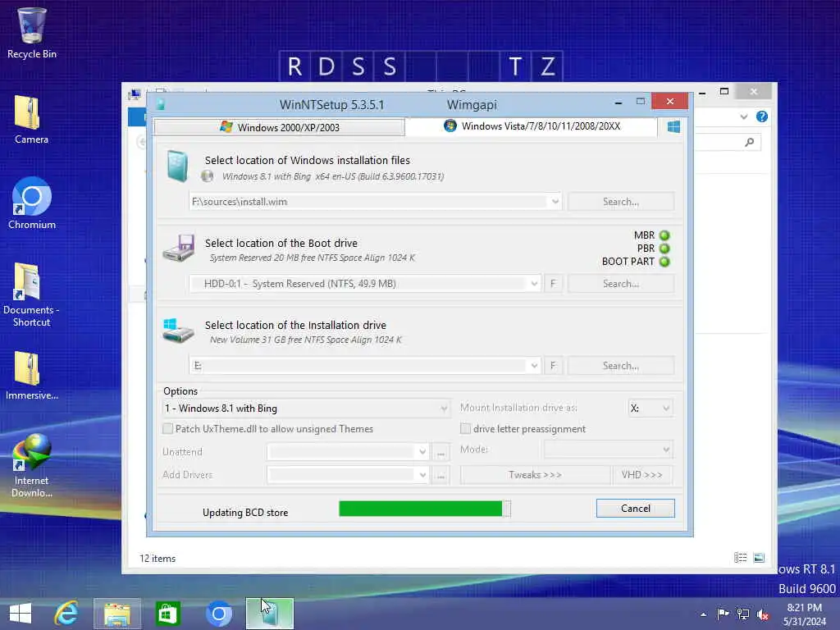Screen dimensions: 840x630
Task: Click the Windows Start button
Action: (x=21, y=614)
